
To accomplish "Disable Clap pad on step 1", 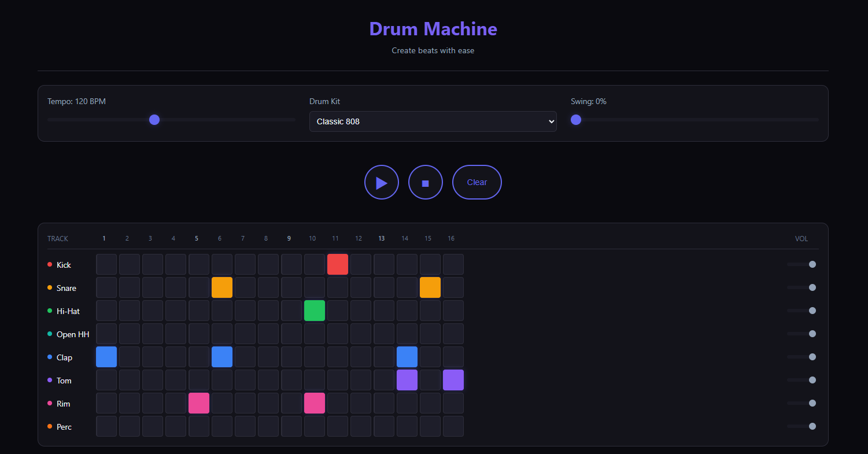I will point(106,357).
